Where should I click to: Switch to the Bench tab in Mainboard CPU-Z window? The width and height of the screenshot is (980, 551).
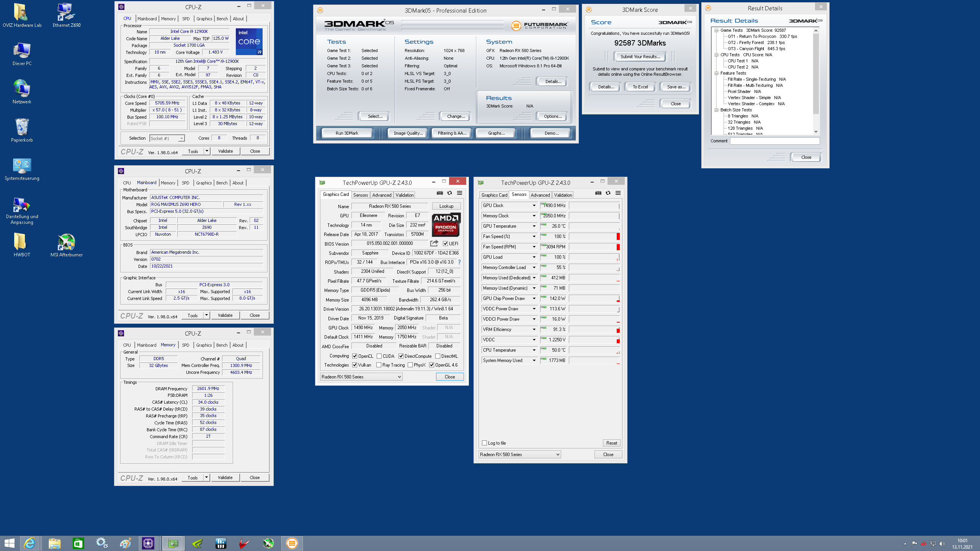[x=222, y=183]
